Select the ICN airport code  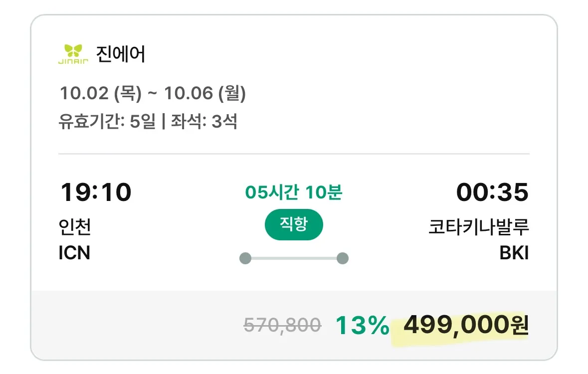click(75, 253)
